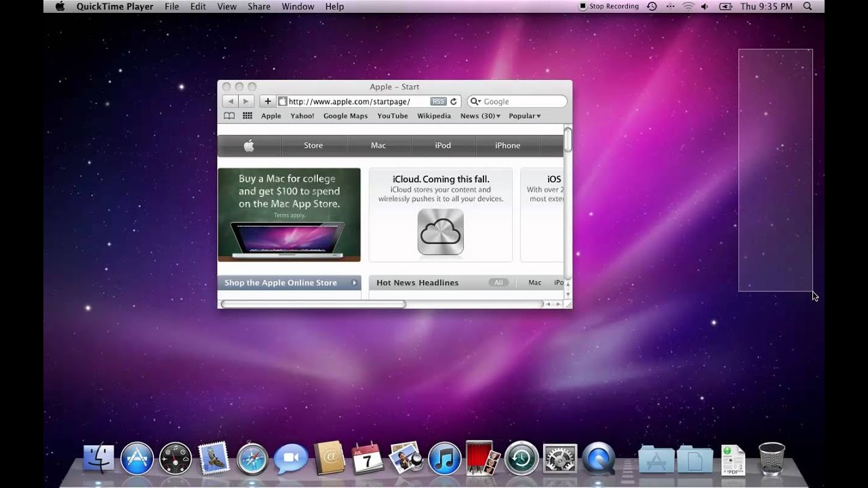Click Shop the Apple Online Store

click(290, 283)
